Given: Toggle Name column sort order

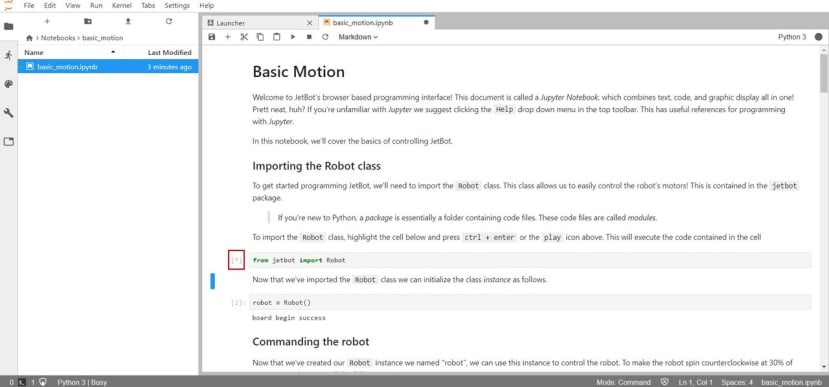Looking at the screenshot, I should [x=71, y=52].
